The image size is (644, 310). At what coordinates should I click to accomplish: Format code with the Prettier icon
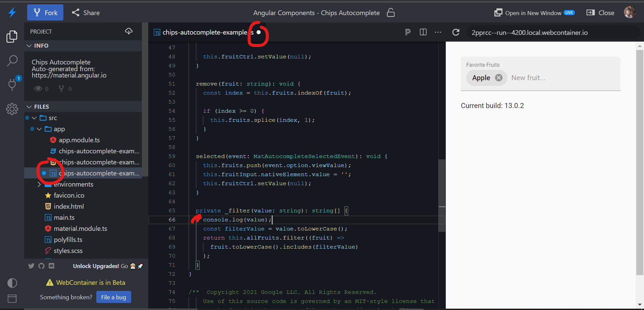(408, 32)
